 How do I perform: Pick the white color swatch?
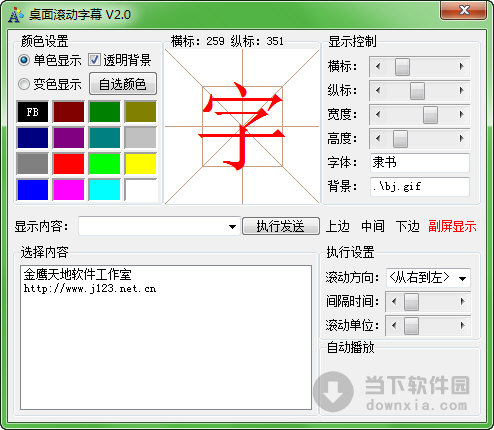point(141,190)
